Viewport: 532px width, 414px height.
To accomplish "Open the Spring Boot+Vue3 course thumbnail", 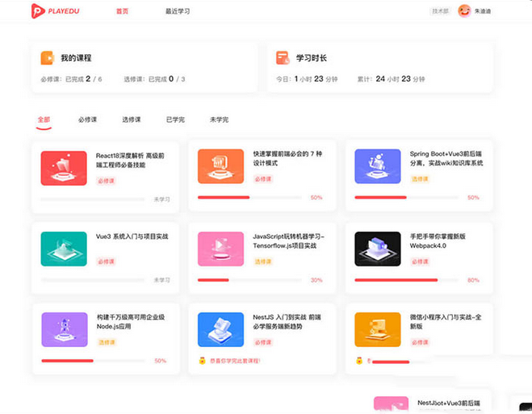I will pos(378,166).
